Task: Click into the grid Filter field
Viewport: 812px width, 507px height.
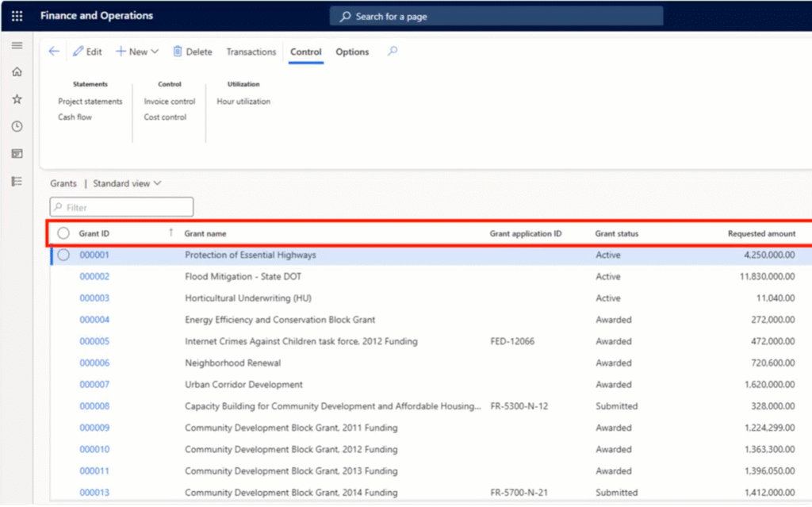Action: coord(127,207)
